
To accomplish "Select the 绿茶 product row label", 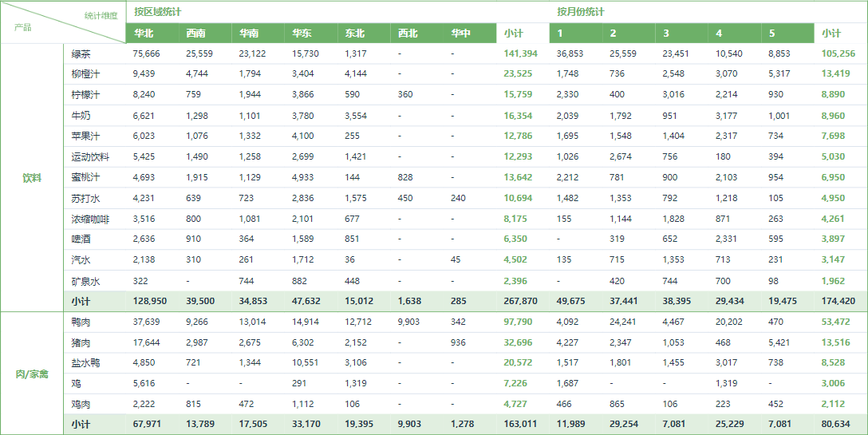I will pos(81,53).
